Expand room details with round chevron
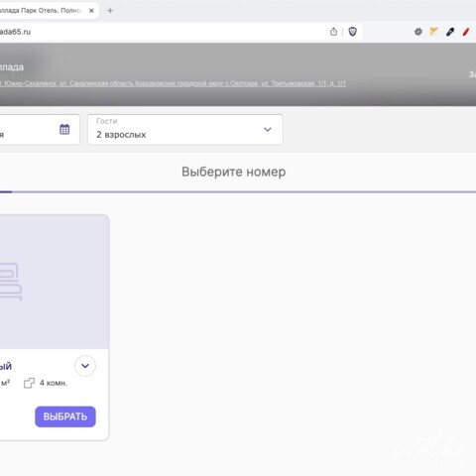Viewport: 476px width, 476px height. click(x=85, y=366)
